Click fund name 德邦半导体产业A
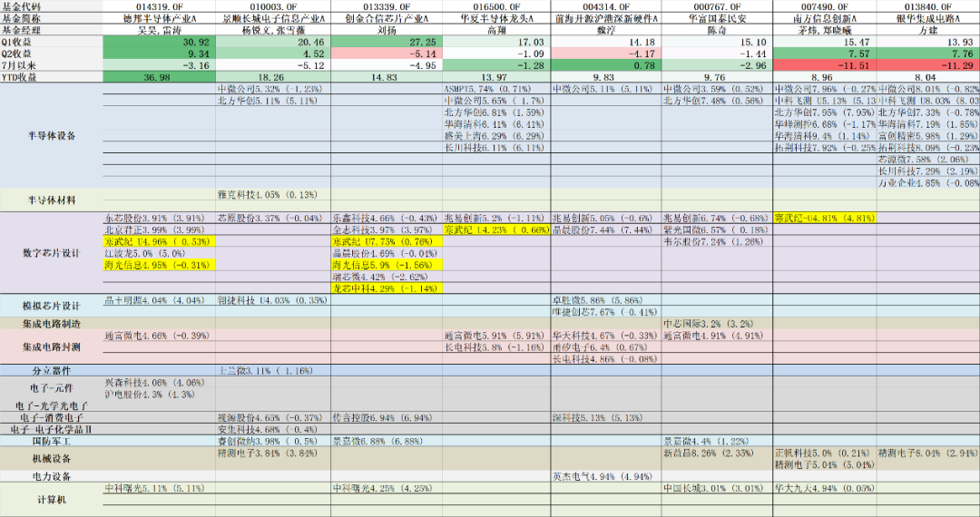This screenshot has width=980, height=517. pos(161,18)
